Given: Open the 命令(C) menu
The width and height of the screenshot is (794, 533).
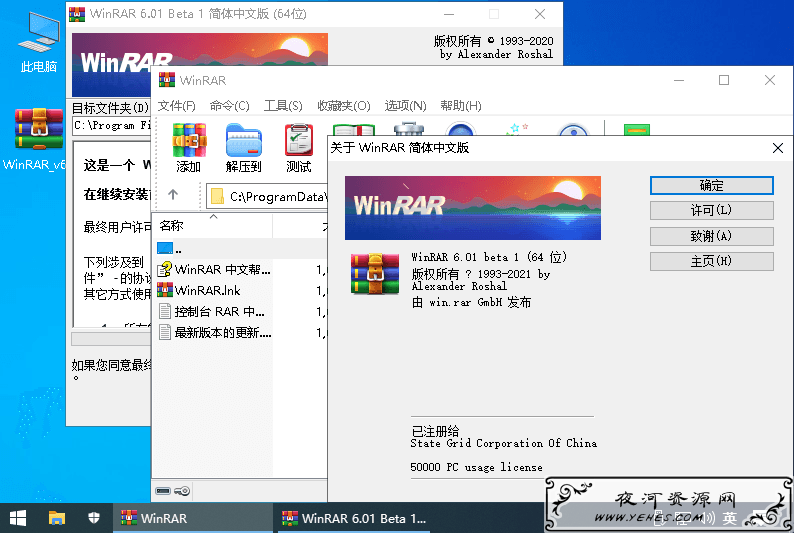Looking at the screenshot, I should point(230,105).
